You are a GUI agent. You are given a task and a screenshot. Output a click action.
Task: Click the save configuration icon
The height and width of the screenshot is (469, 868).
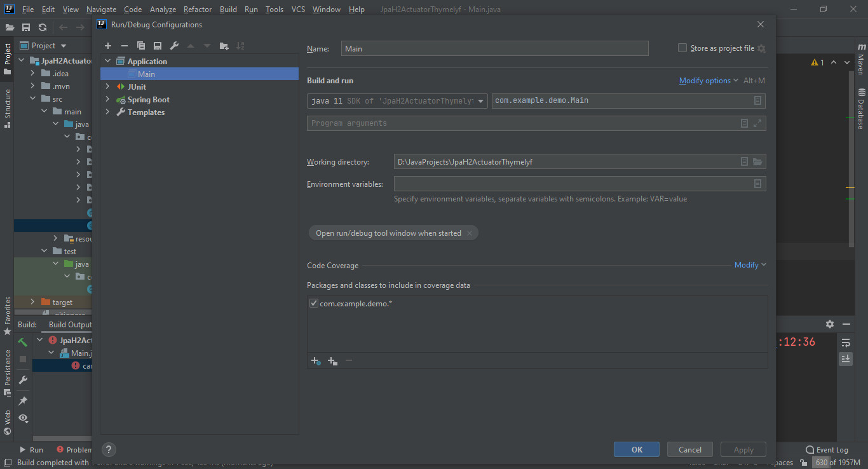click(158, 46)
